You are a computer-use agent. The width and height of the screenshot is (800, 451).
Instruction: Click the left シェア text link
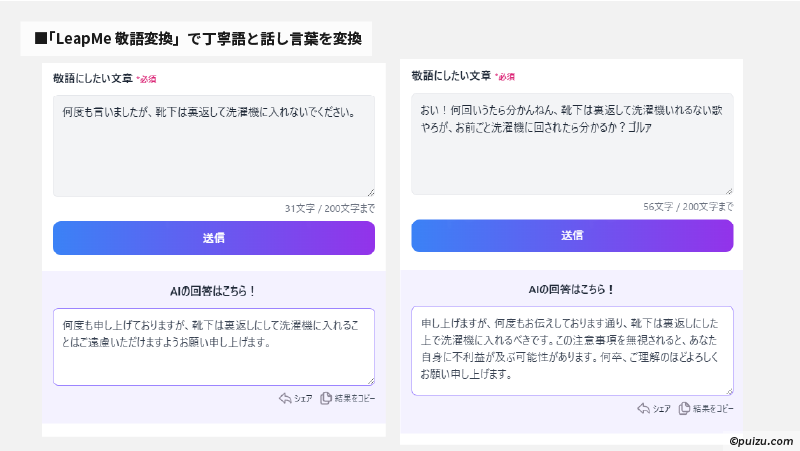point(303,398)
